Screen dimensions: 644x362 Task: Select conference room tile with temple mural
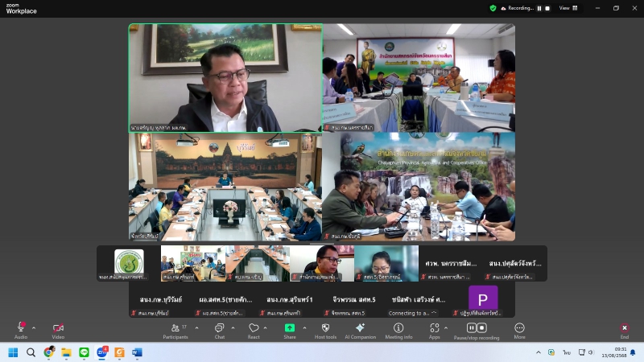click(x=225, y=187)
